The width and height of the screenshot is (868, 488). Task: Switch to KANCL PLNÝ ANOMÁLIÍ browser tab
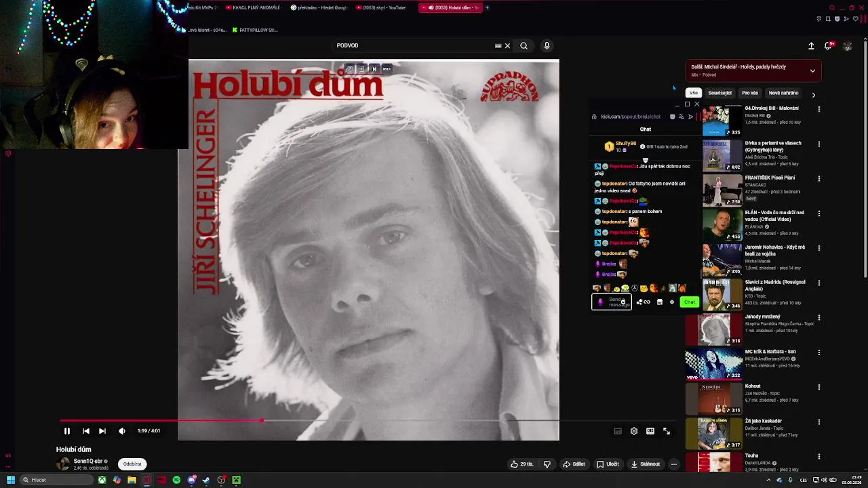[x=252, y=7]
